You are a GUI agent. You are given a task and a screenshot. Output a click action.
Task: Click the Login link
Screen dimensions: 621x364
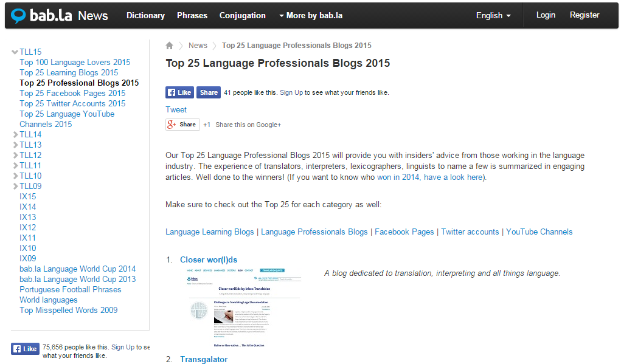tap(546, 15)
